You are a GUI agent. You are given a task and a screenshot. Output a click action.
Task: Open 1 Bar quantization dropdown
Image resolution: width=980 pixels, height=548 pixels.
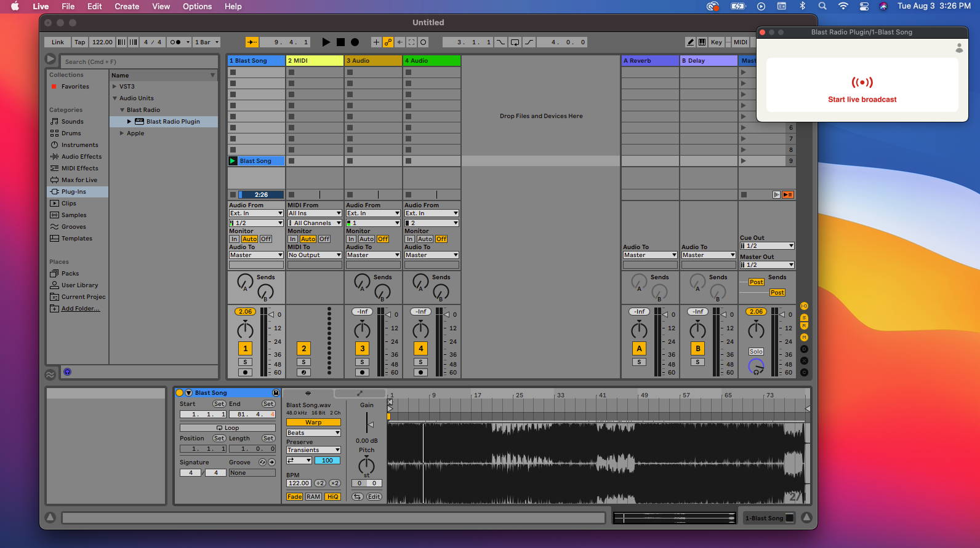coord(206,42)
